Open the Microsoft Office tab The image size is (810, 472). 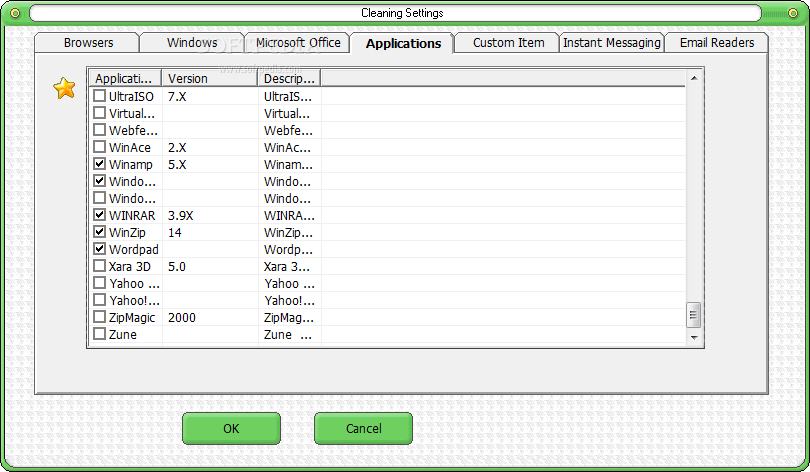tap(298, 43)
